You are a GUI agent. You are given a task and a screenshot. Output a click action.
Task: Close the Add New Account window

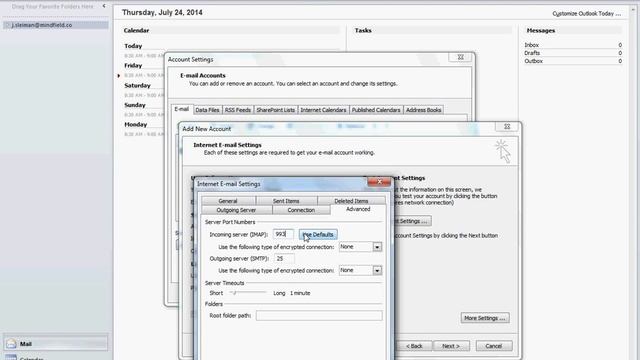507,127
